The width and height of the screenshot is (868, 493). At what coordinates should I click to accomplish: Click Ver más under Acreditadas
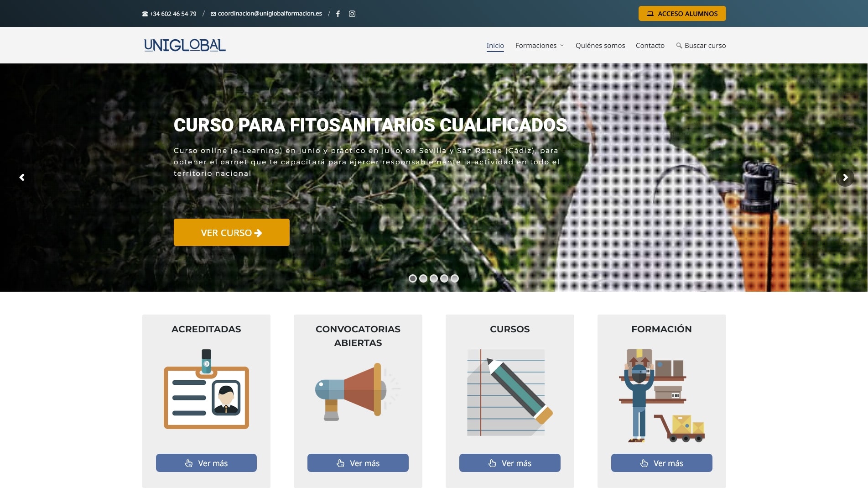coord(206,463)
